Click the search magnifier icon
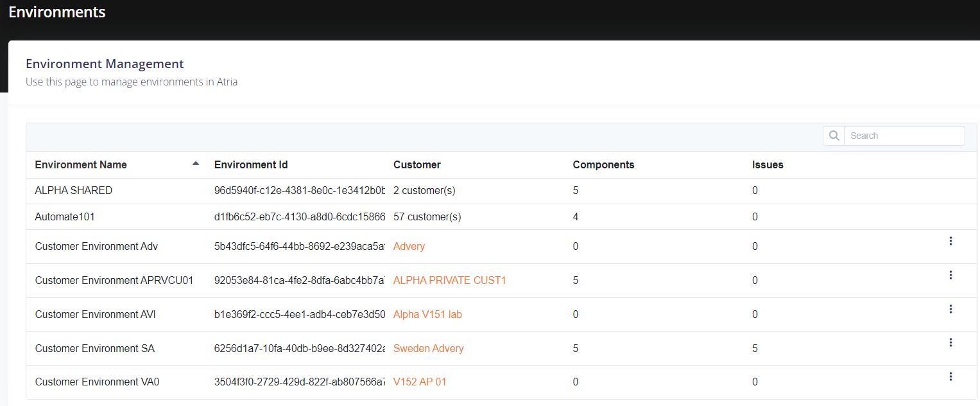This screenshot has height=406, width=980. (834, 136)
